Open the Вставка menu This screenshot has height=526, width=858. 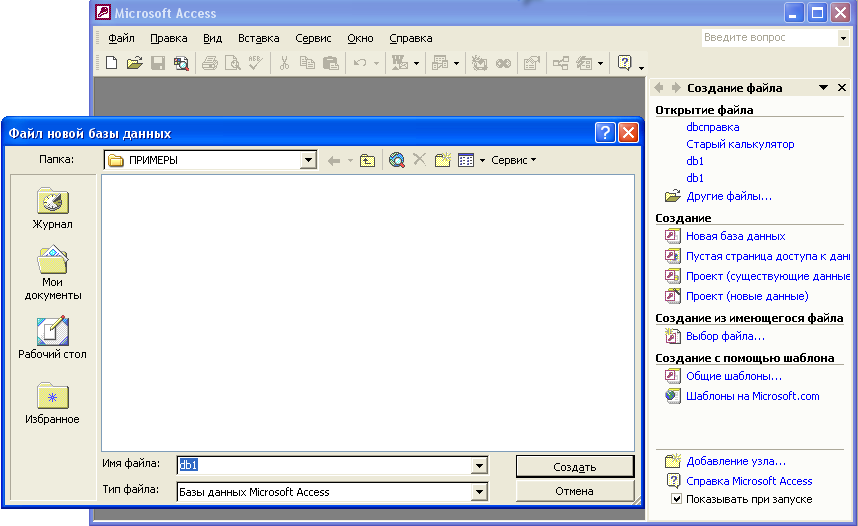point(258,38)
